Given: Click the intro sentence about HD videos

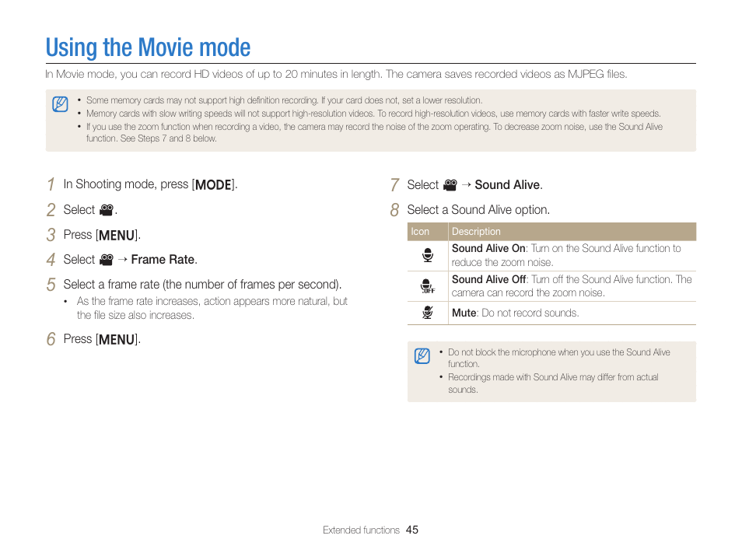Looking at the screenshot, I should tap(336, 75).
